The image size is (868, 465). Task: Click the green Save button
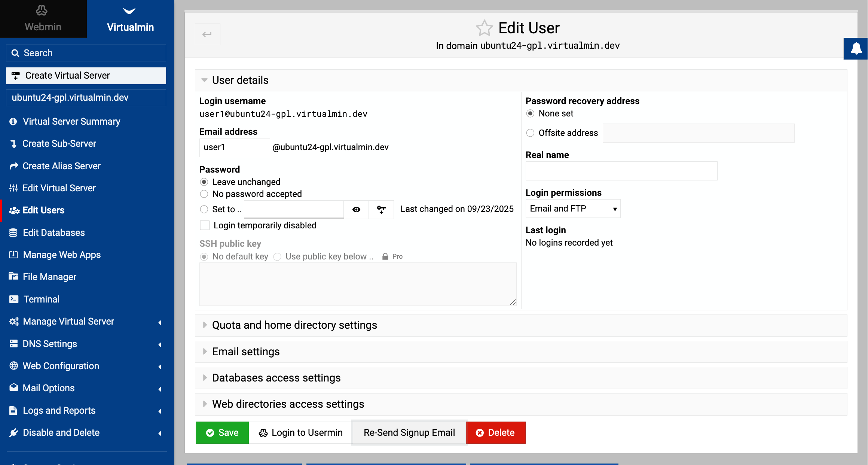[x=222, y=432]
